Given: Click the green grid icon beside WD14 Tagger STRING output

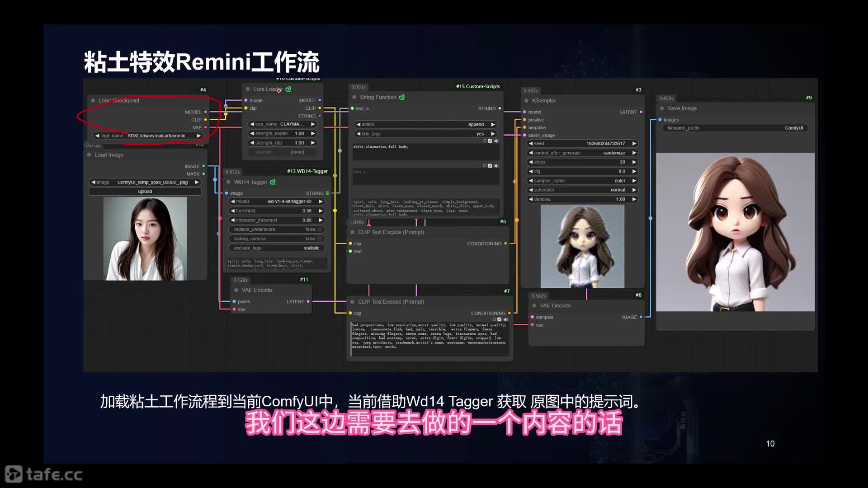Looking at the screenshot, I should point(328,193).
